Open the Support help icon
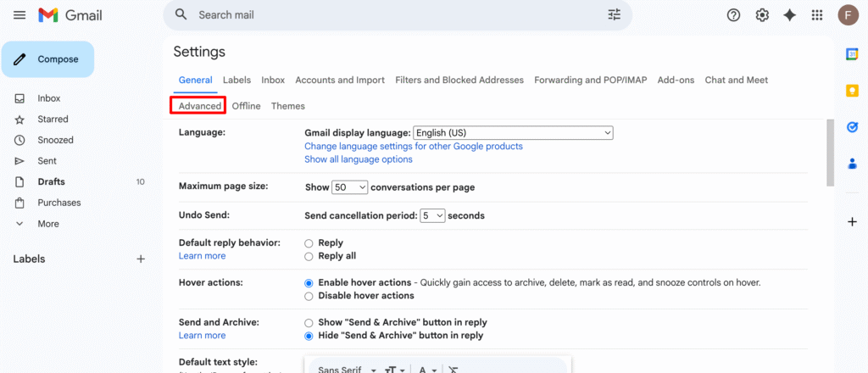 point(734,15)
